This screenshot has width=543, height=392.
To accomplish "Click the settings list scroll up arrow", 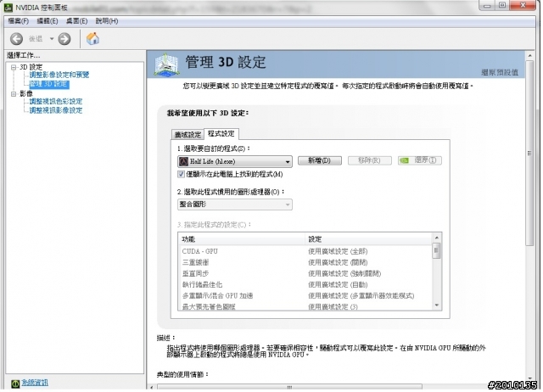I will (x=437, y=238).
